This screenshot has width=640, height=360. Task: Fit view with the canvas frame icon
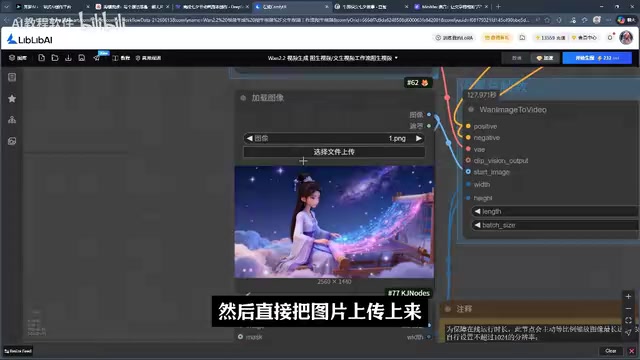[628, 320]
